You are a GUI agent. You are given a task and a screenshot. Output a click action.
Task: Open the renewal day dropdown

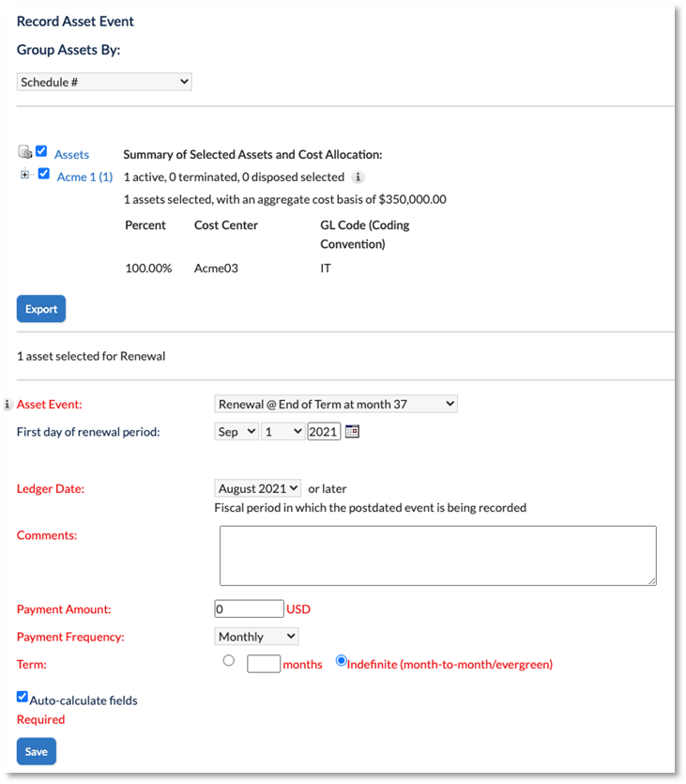282,432
